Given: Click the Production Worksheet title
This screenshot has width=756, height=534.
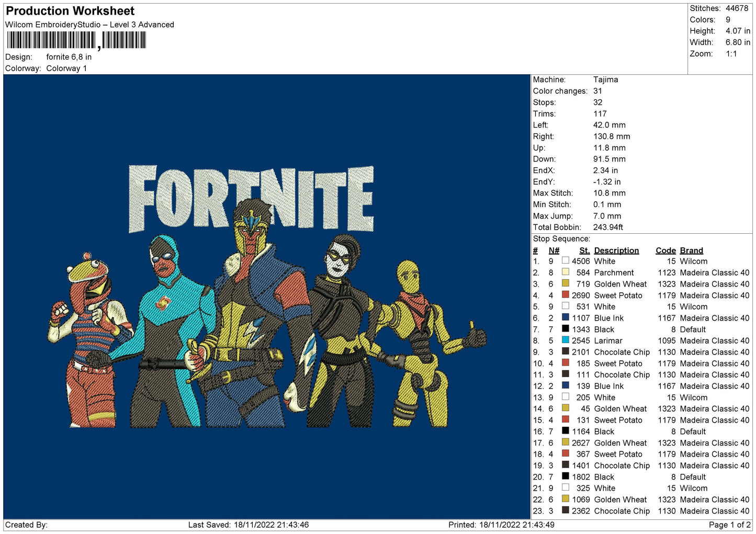Looking at the screenshot, I should pyautogui.click(x=70, y=11).
